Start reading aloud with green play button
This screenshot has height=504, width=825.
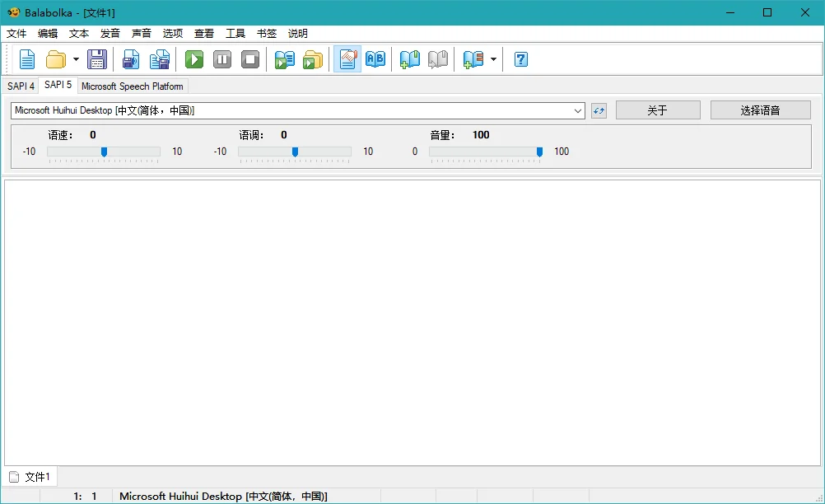pos(194,59)
